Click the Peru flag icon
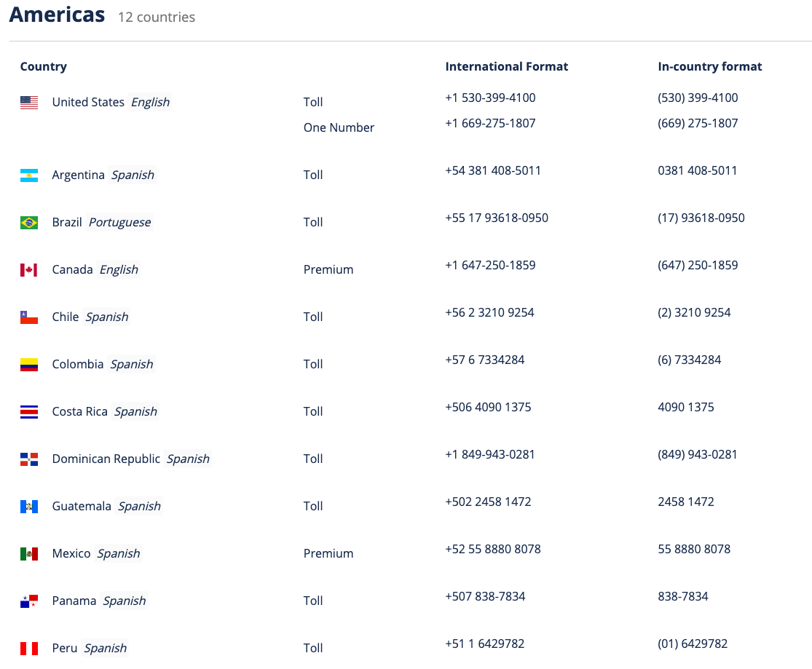Screen dimensions: 812x669 pos(29,649)
